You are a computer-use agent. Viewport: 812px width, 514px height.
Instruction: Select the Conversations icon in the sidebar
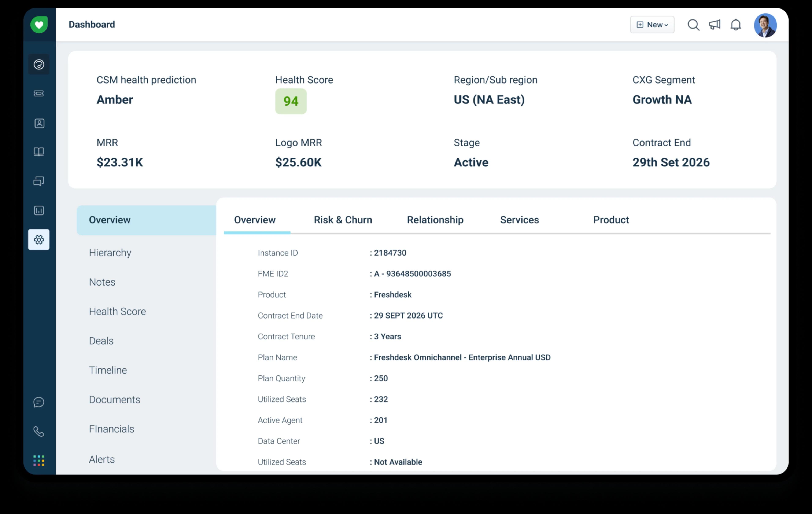39,181
